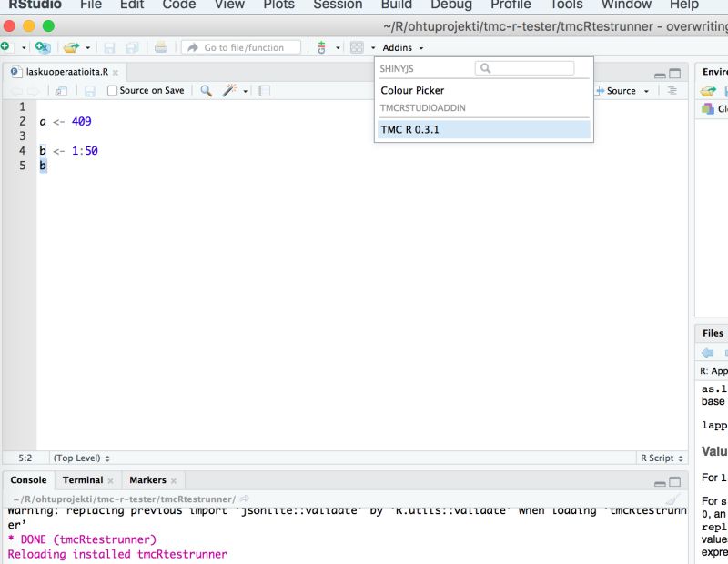728x564 pixels.
Task: Open the Addins menu button
Action: coord(402,47)
